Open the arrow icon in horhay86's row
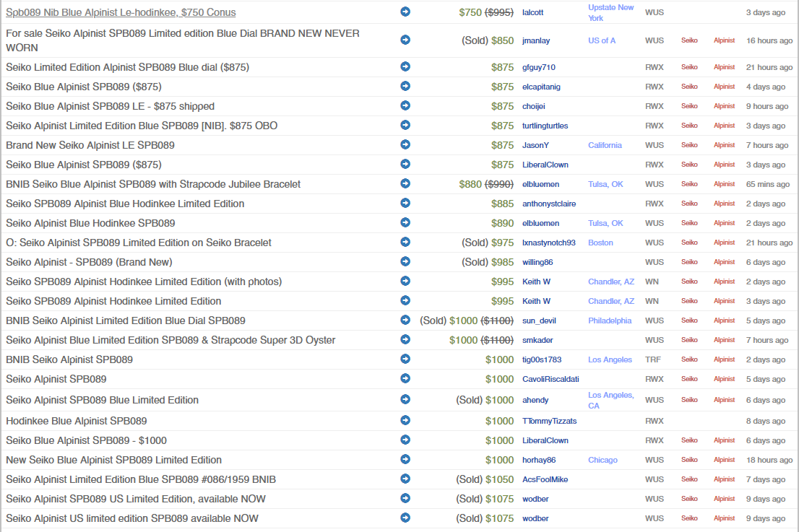Image resolution: width=799 pixels, height=532 pixels. [x=405, y=459]
